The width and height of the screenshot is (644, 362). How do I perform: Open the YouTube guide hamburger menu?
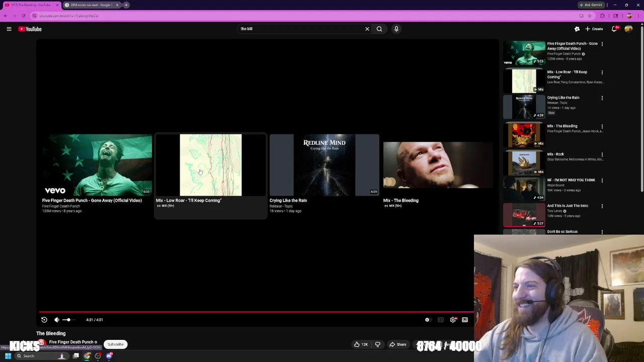(9, 29)
